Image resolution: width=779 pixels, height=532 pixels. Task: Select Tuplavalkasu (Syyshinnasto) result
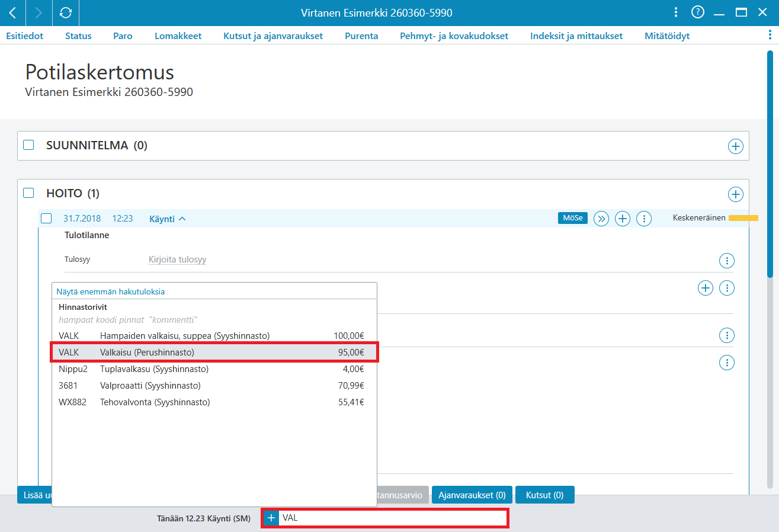pos(214,369)
